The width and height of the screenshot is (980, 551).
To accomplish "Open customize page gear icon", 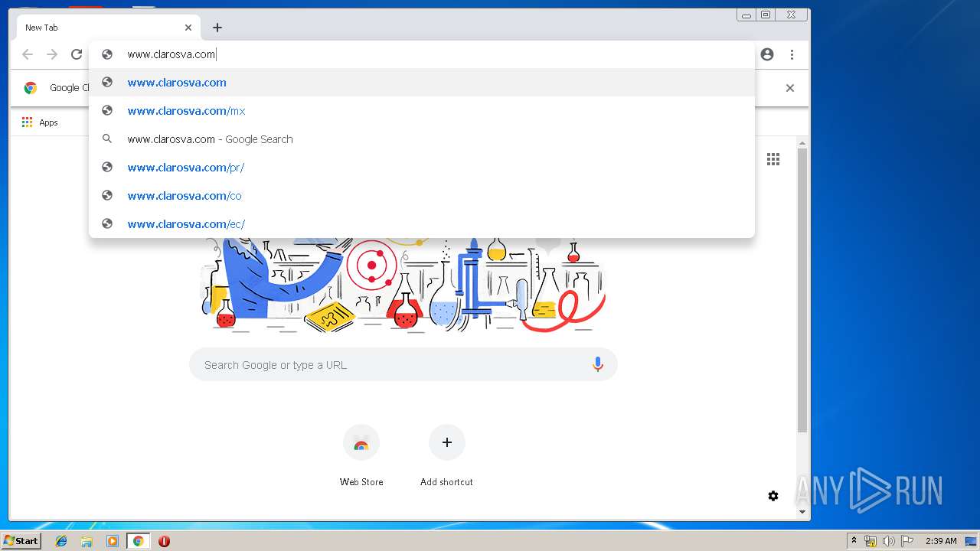I will point(773,496).
